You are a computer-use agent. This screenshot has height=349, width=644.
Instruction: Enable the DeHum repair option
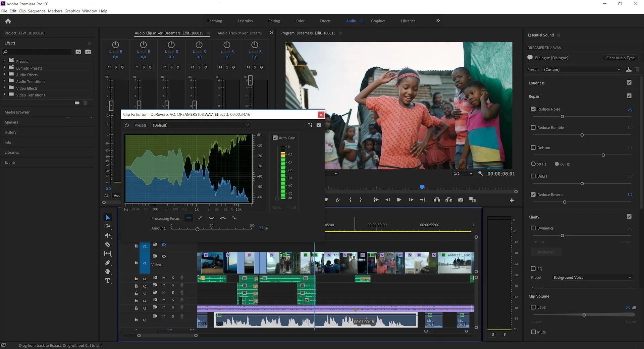tap(533, 147)
